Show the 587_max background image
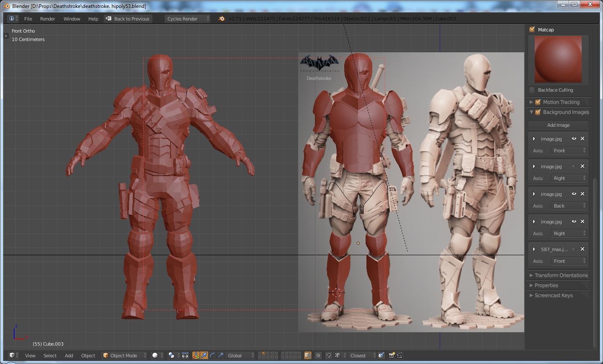 574,249
